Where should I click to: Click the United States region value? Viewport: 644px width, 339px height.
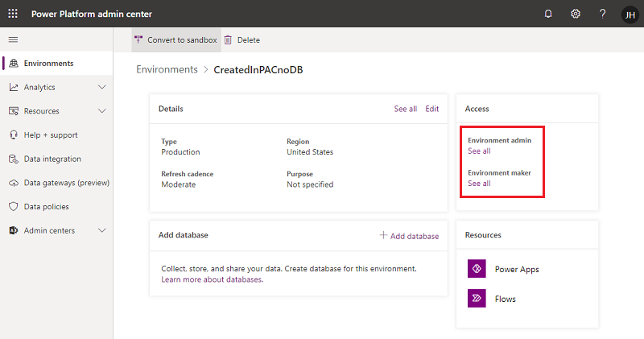pyautogui.click(x=310, y=152)
